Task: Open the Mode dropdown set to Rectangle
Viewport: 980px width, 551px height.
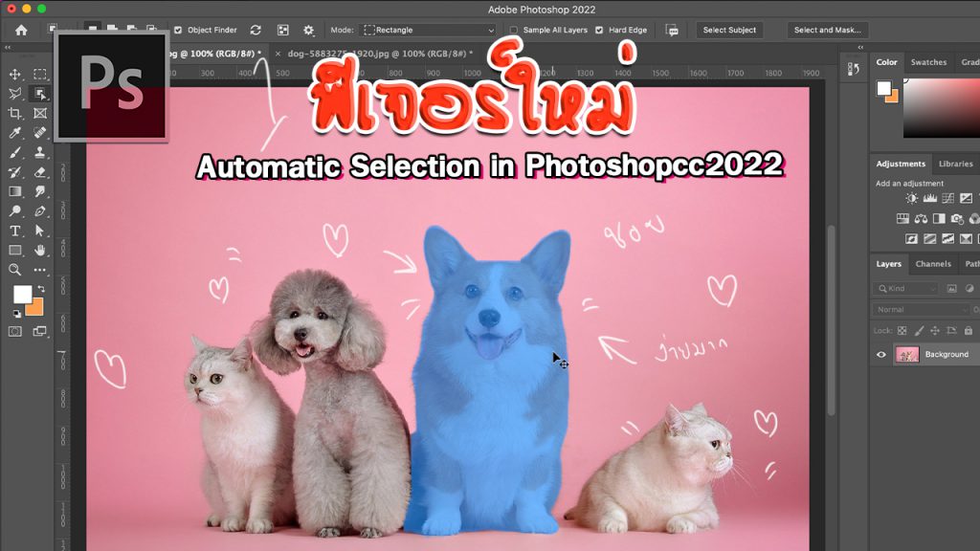Action: [x=427, y=31]
